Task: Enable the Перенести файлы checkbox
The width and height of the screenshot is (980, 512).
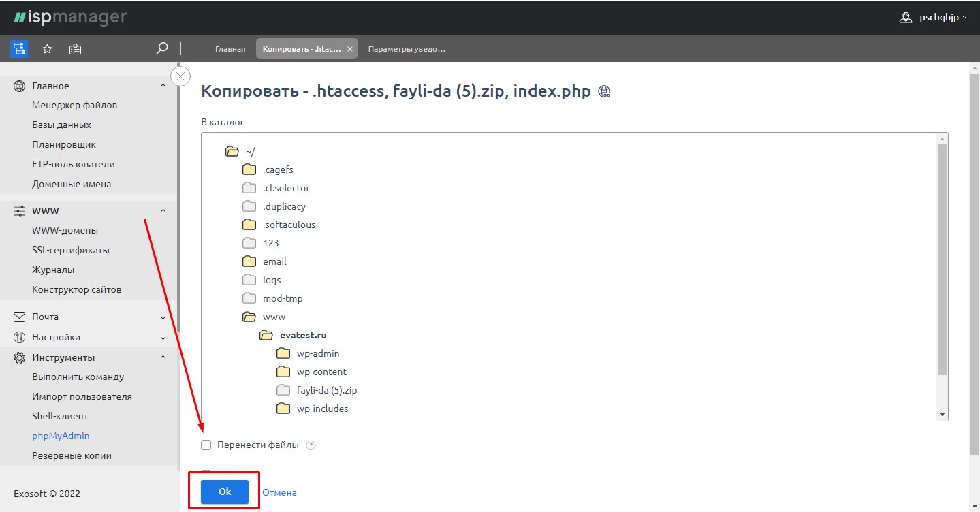Action: (206, 445)
